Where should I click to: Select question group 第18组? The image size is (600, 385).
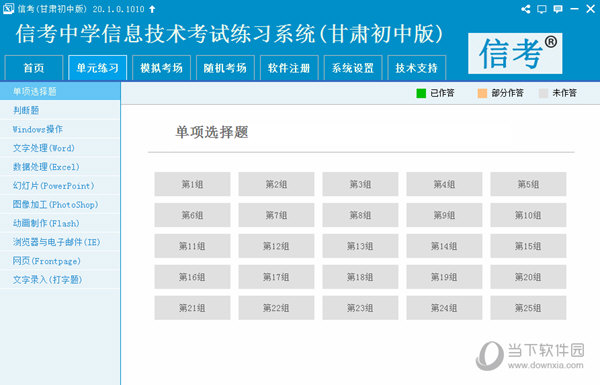pyautogui.click(x=360, y=277)
